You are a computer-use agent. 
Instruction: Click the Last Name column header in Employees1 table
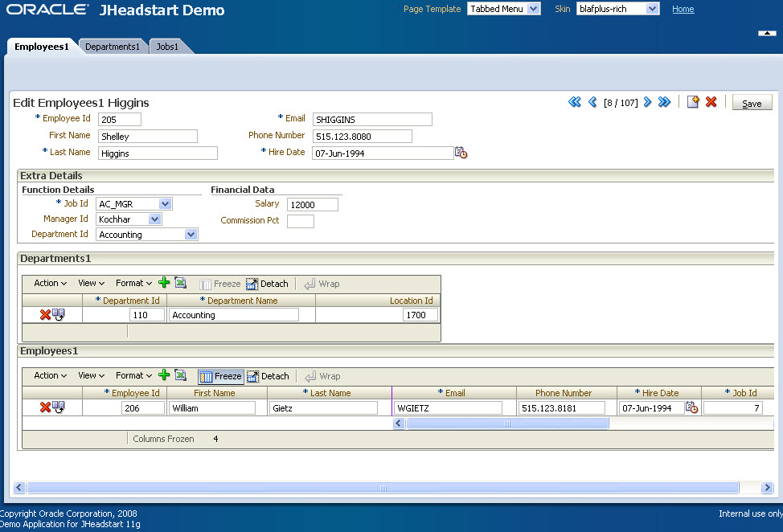tap(330, 393)
